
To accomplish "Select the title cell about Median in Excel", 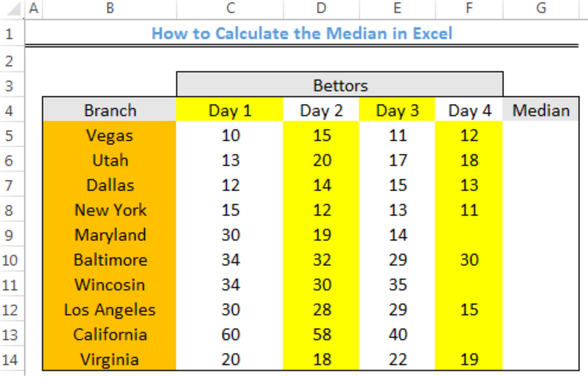I will pos(302,33).
